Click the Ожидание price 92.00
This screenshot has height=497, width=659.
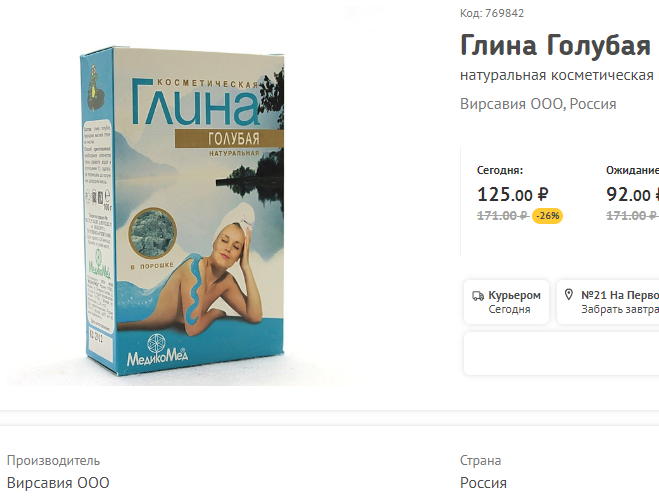[x=632, y=195]
